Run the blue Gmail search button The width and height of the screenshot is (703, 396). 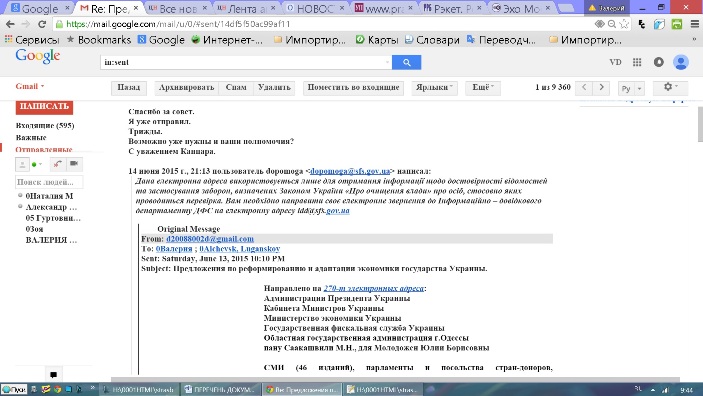click(x=406, y=62)
